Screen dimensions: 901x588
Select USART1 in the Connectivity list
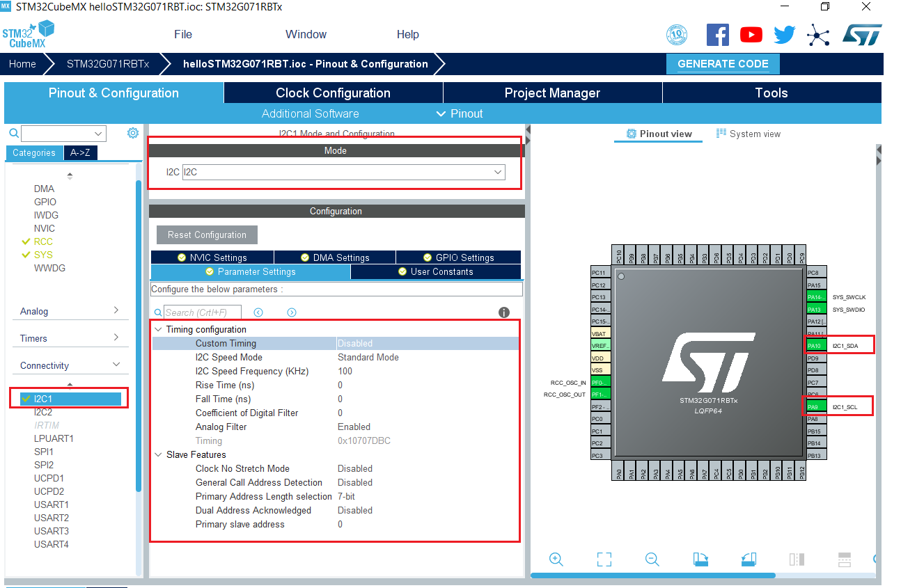[52, 504]
